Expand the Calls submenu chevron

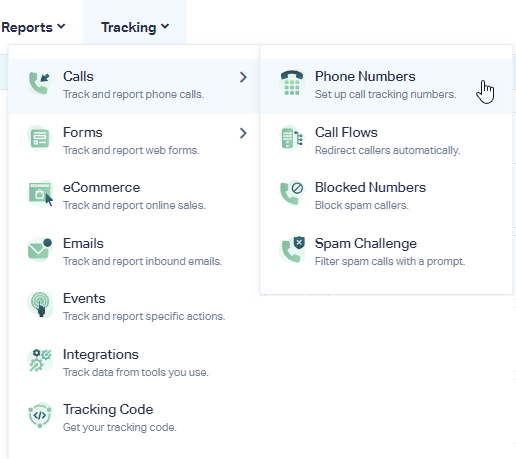(243, 77)
